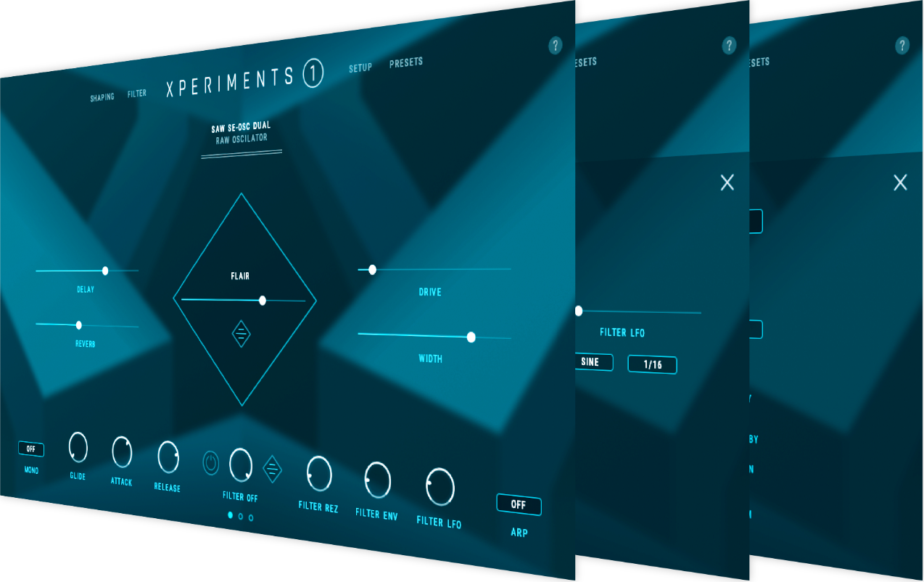Adjust the Flair slider handle
924x582 pixels.
click(263, 300)
